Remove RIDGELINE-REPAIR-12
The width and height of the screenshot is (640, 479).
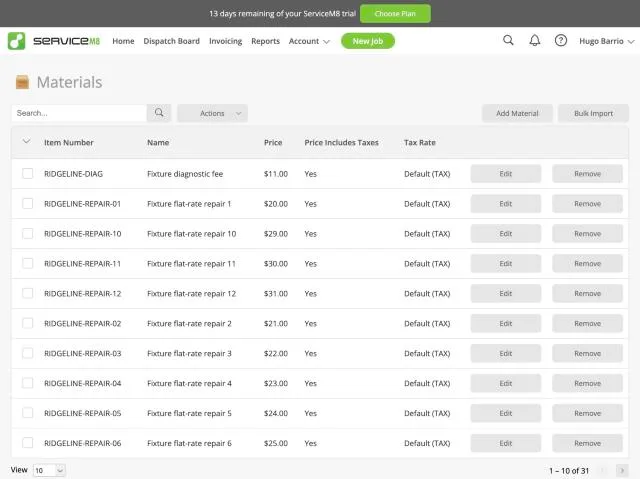587,293
